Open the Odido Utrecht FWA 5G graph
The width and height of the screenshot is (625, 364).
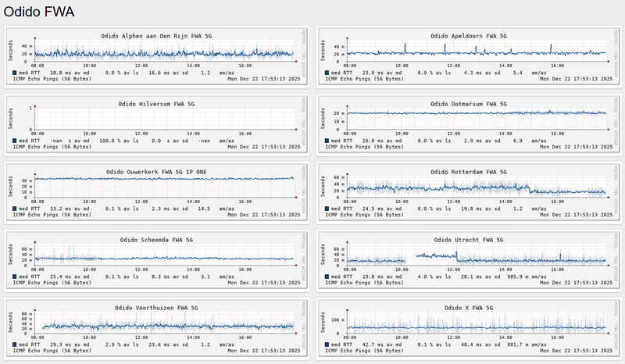[469, 261]
